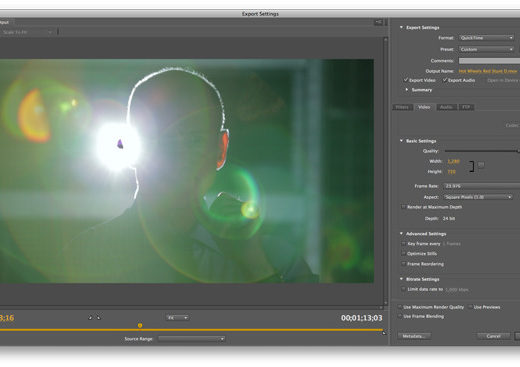Click the Quality slider track
The height and width of the screenshot is (367, 520).
(x=482, y=151)
